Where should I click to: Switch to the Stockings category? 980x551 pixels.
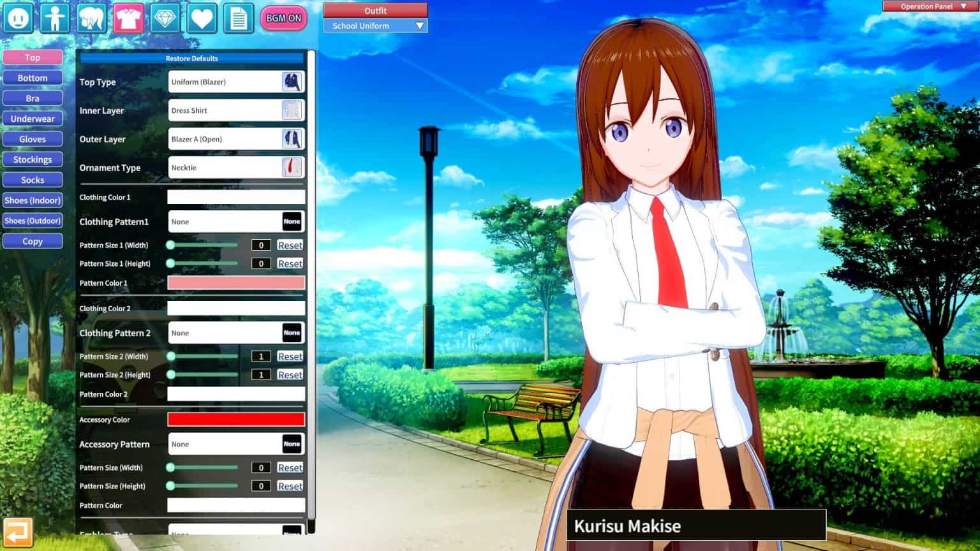tap(32, 159)
